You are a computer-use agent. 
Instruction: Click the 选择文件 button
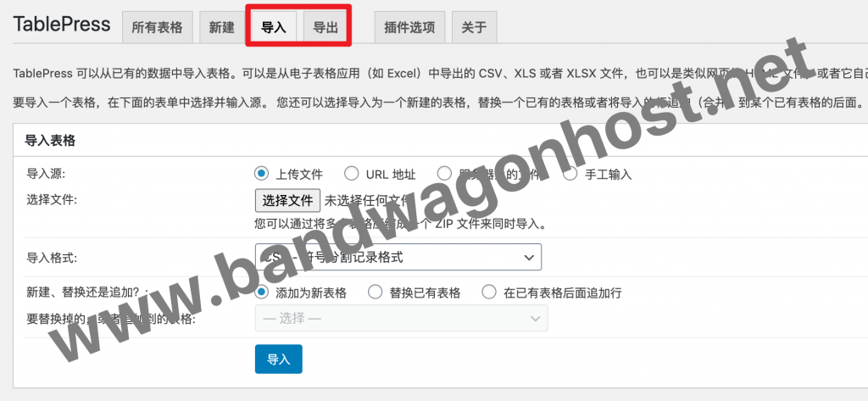pos(287,200)
